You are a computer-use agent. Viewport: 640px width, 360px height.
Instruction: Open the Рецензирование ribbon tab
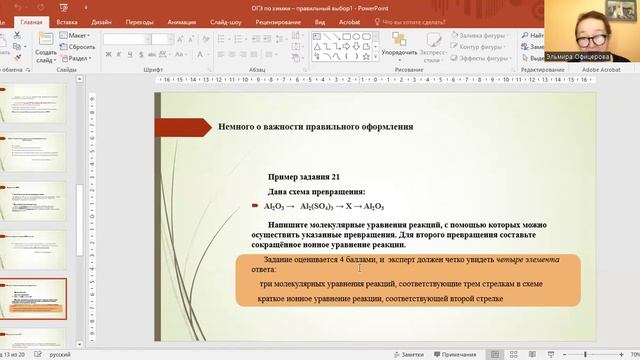coord(278,22)
